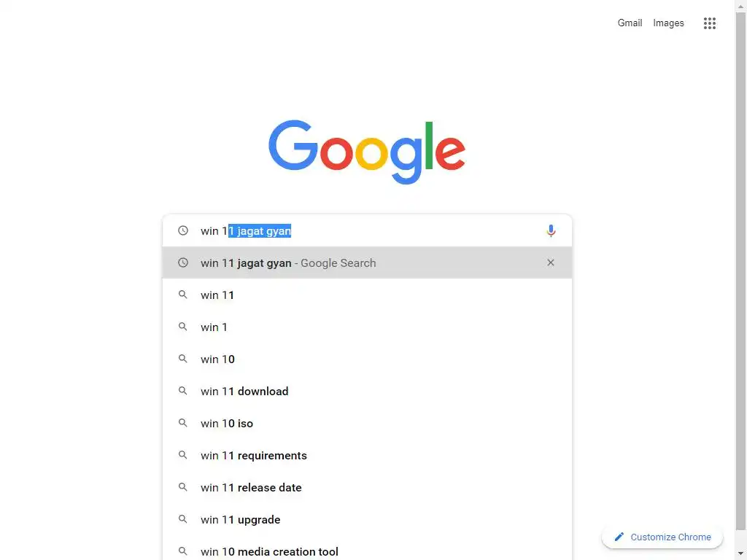Click the magnifier icon beside 'win 11 upgrade'

pos(183,519)
